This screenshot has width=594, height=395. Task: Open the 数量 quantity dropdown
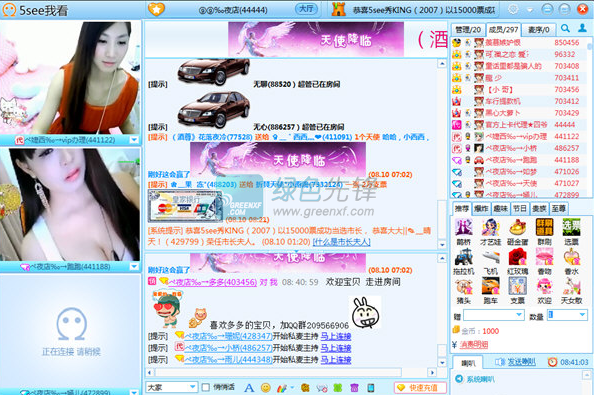click(567, 315)
